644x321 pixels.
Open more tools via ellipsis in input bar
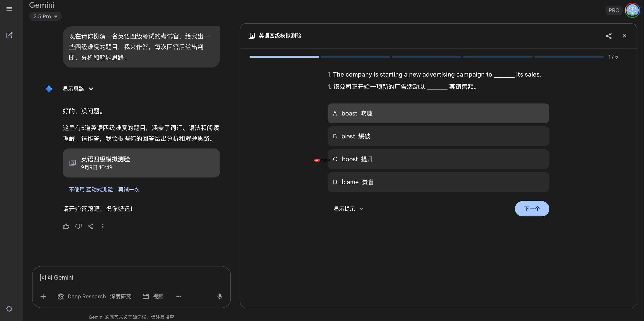179,297
